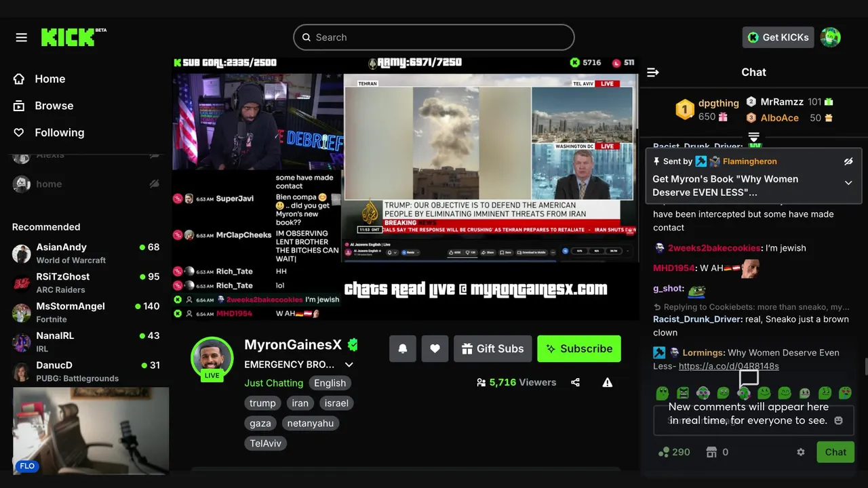Screen dimensions: 868x488
Task: Click Racist_Drunk_Driver username reply
Action: (697, 319)
